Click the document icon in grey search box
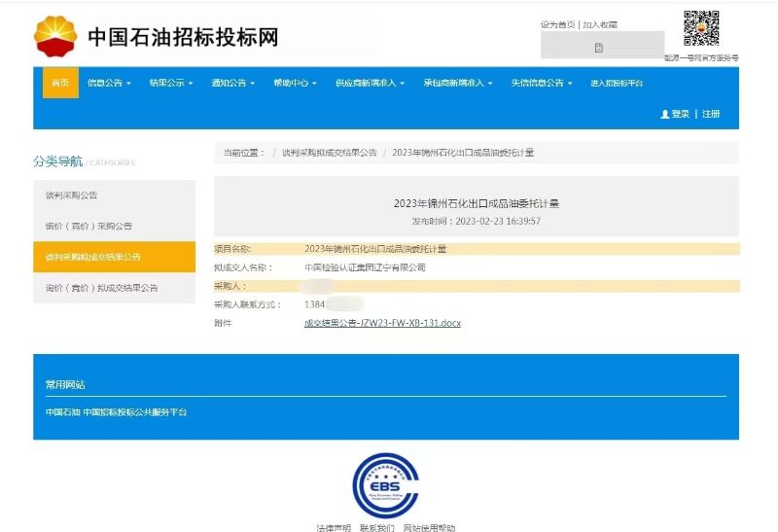 click(599, 48)
